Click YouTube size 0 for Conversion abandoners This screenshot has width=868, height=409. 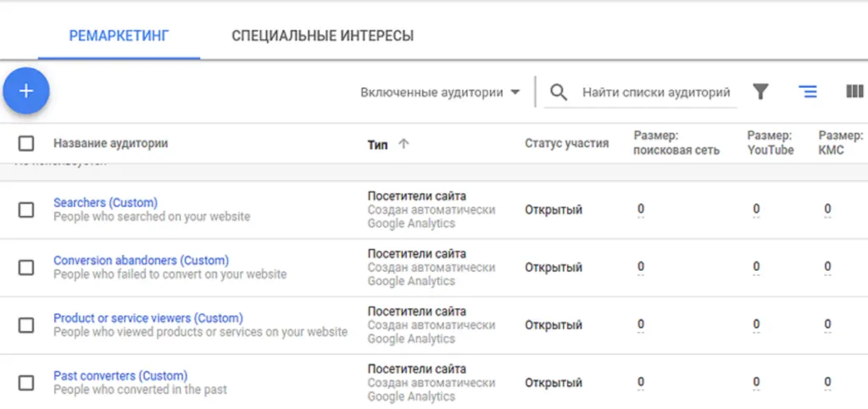[756, 267]
